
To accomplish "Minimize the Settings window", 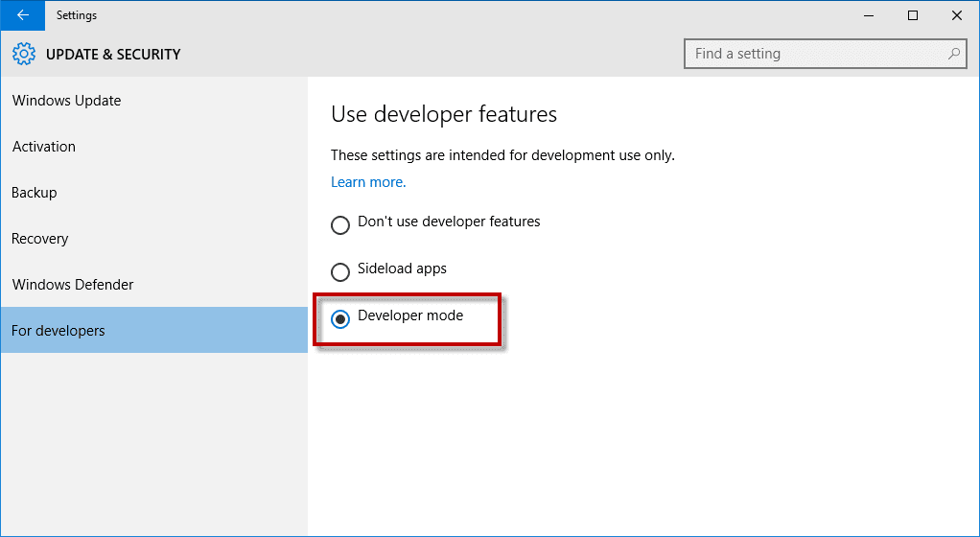I will tap(869, 15).
